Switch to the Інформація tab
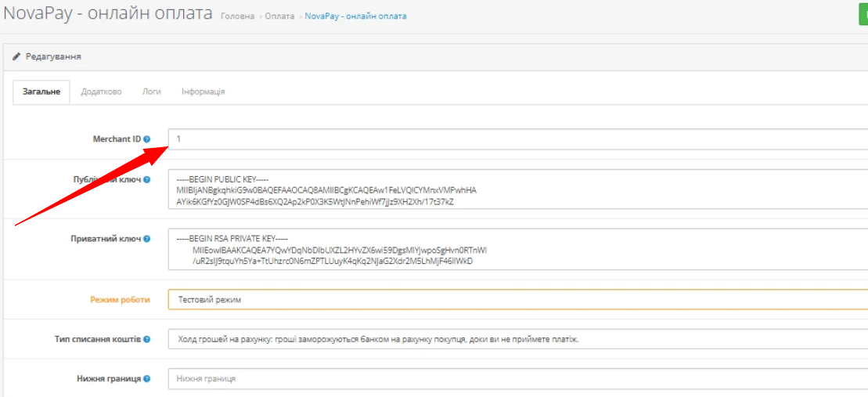The width and height of the screenshot is (868, 397). 203,92
